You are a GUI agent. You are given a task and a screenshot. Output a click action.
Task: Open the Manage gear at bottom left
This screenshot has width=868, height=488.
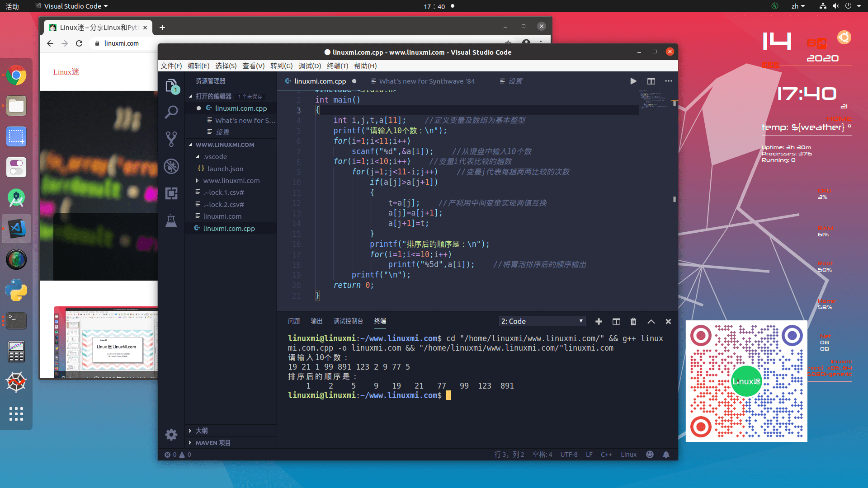click(x=171, y=434)
